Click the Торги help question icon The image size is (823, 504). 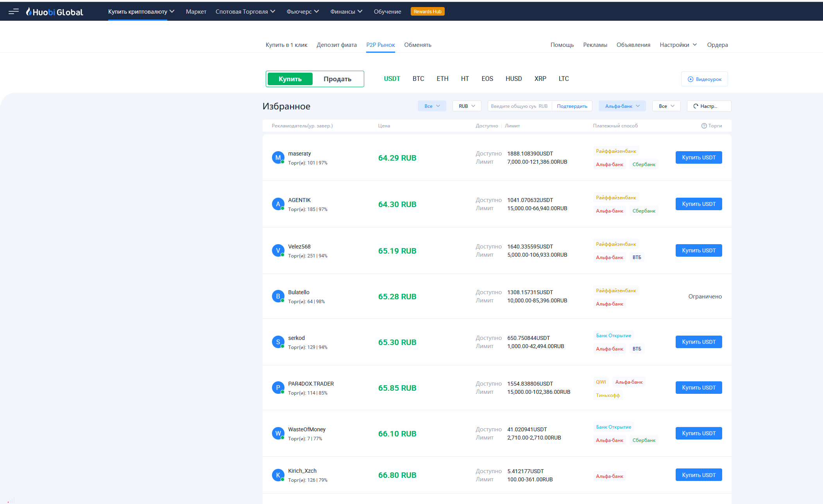[x=704, y=126]
